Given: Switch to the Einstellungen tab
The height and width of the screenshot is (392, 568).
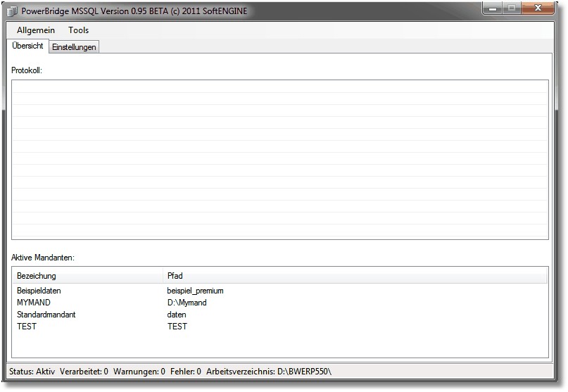Looking at the screenshot, I should [x=74, y=46].
